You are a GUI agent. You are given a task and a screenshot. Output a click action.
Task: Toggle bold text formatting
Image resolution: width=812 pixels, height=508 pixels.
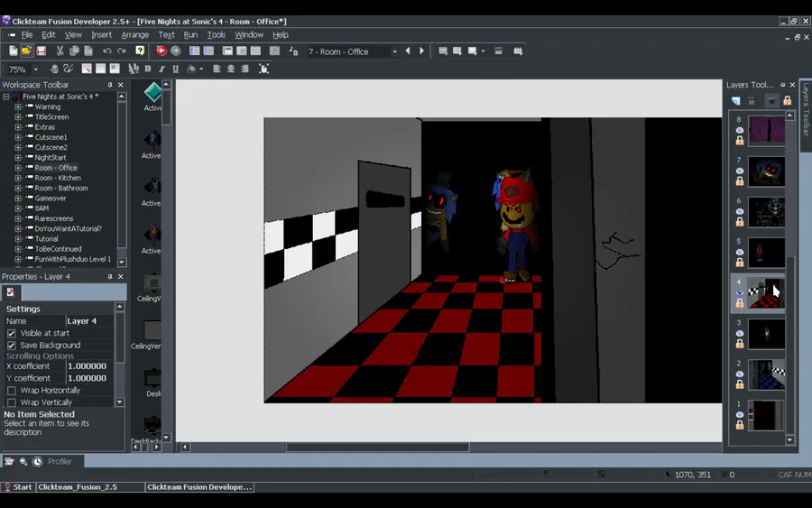click(x=148, y=69)
